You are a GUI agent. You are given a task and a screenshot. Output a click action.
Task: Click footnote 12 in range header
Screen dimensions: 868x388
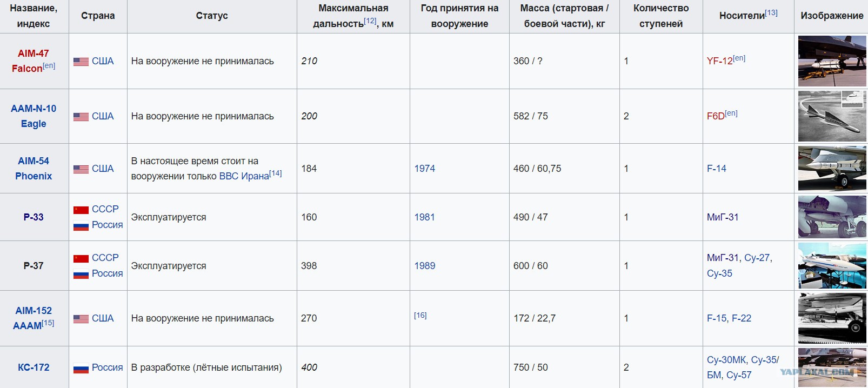370,21
